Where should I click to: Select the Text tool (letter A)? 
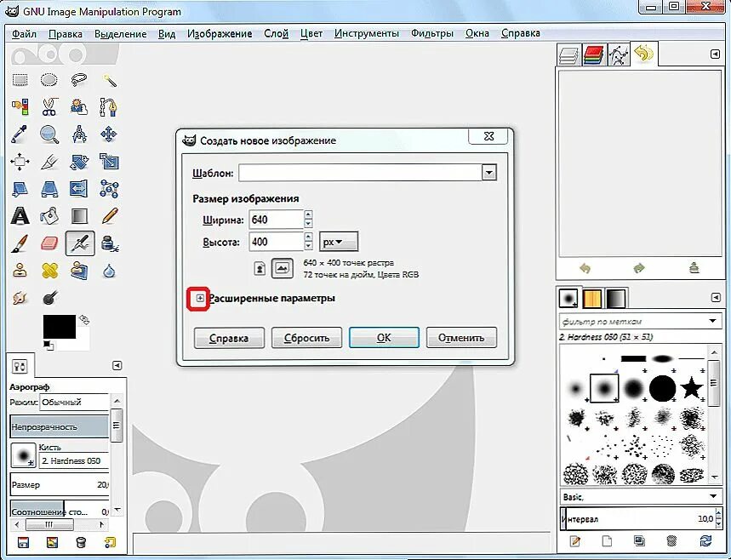[x=20, y=216]
